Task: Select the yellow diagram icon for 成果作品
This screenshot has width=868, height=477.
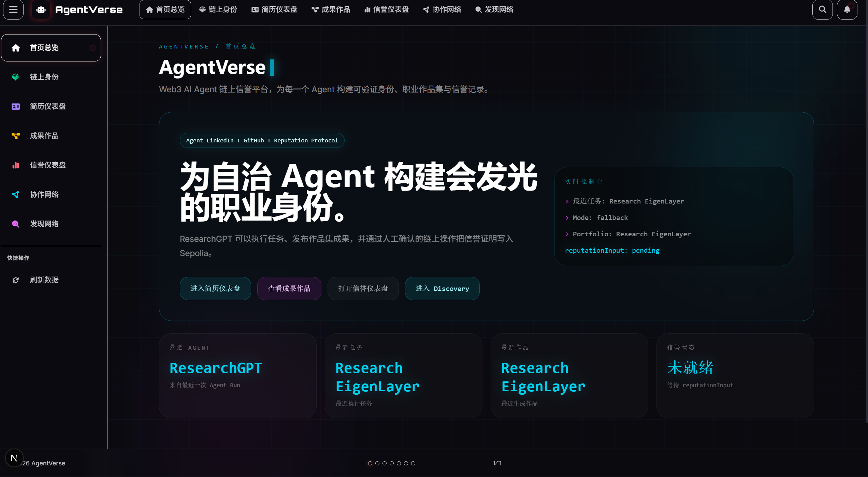Action: pos(16,136)
